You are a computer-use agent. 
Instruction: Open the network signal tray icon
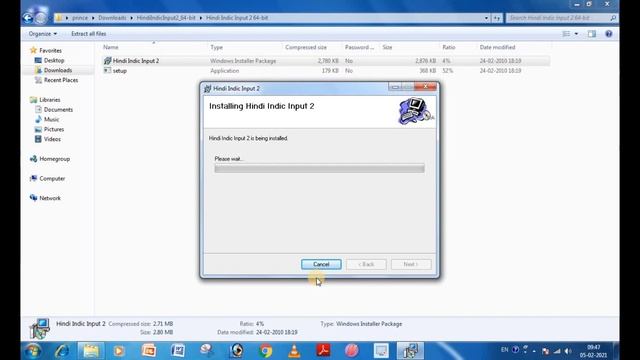point(557,351)
